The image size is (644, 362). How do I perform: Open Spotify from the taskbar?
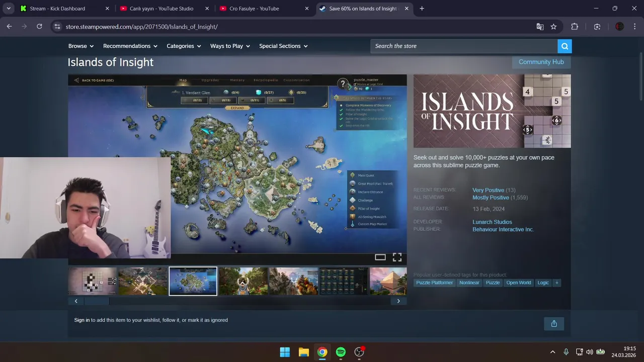pyautogui.click(x=341, y=352)
